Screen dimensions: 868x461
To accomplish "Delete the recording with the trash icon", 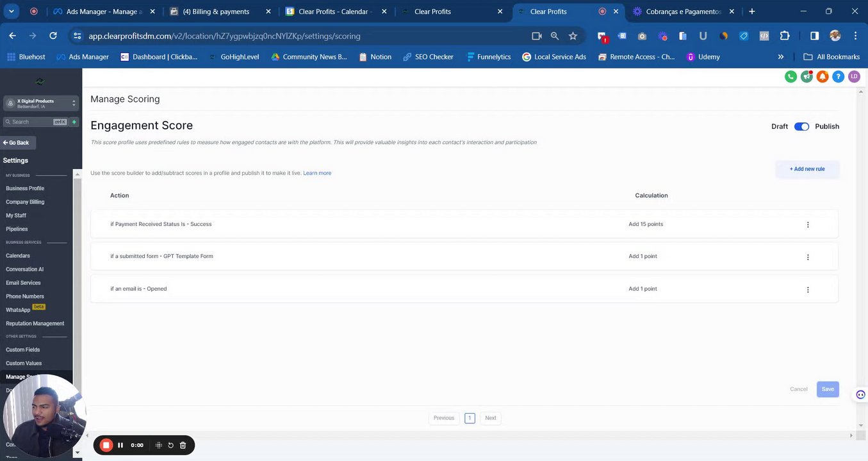I will pos(183,445).
